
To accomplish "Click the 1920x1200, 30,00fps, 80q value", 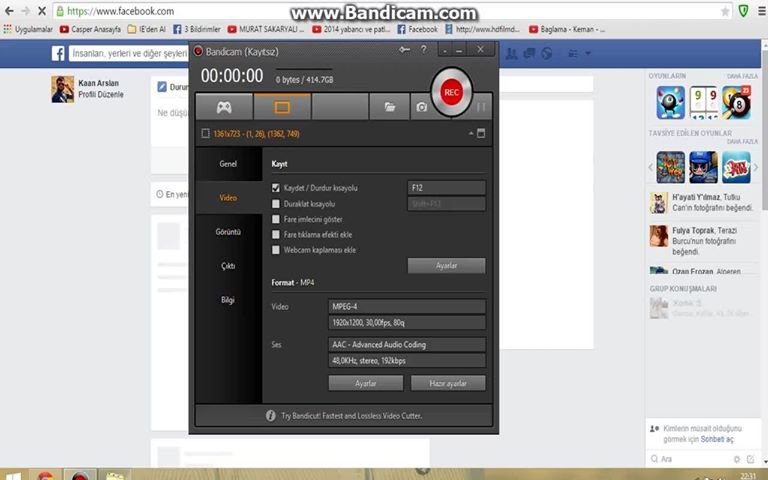I will (x=407, y=322).
